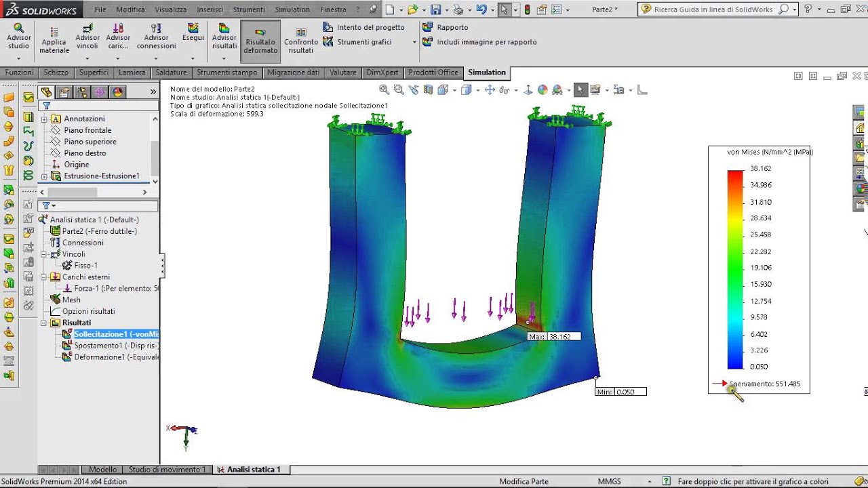Screen dimensions: 868x488
Task: Expand the Annotazioni tree node
Action: click(45, 119)
